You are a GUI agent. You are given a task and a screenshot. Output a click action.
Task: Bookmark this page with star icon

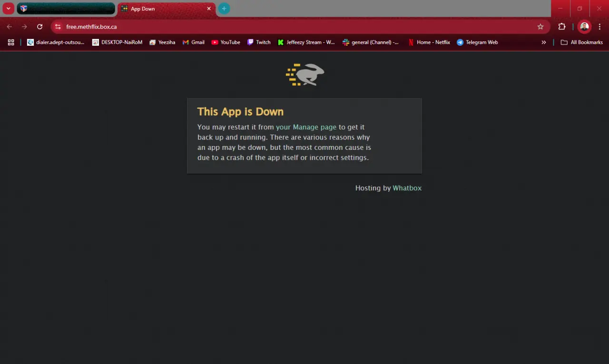[540, 27]
